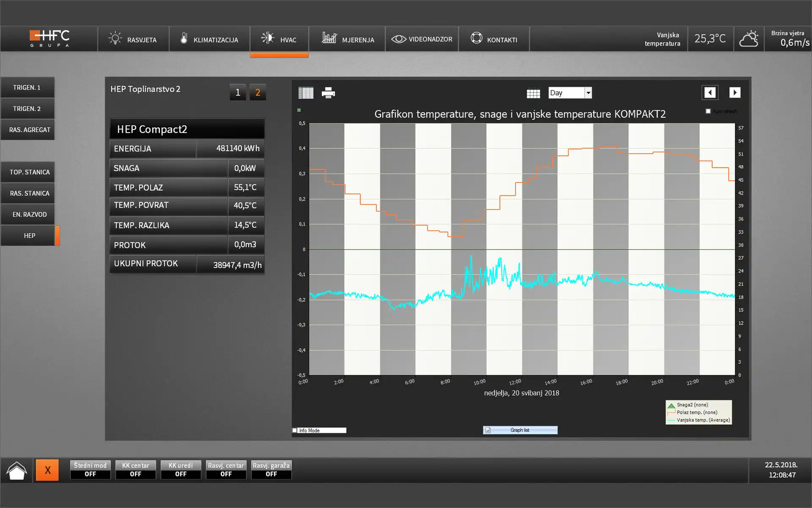Print the graph with the printer icon
The image size is (812, 508).
click(x=328, y=93)
